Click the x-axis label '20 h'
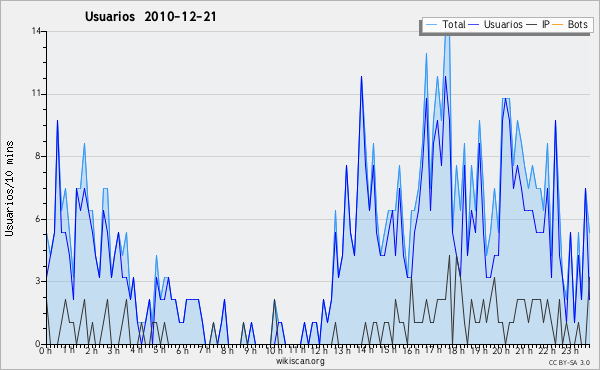 (x=501, y=350)
